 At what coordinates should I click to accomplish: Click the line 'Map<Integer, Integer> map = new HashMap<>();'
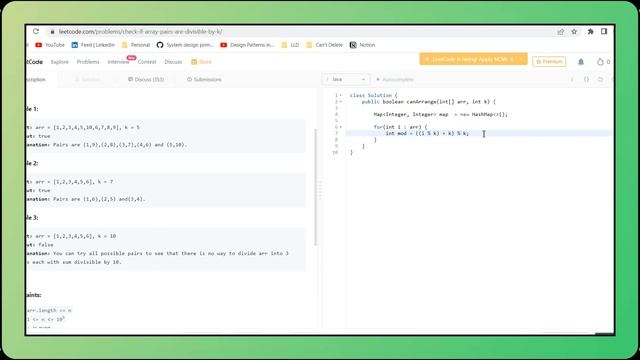coord(440,114)
